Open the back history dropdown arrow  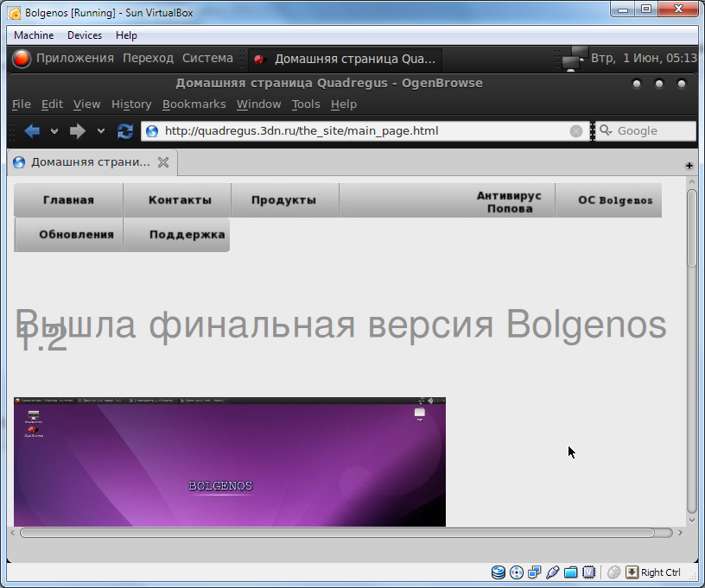[x=54, y=131]
